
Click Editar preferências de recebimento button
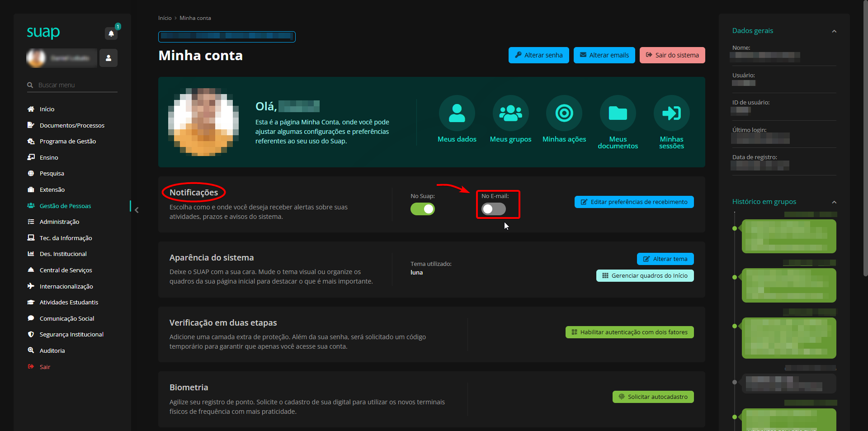coord(634,202)
